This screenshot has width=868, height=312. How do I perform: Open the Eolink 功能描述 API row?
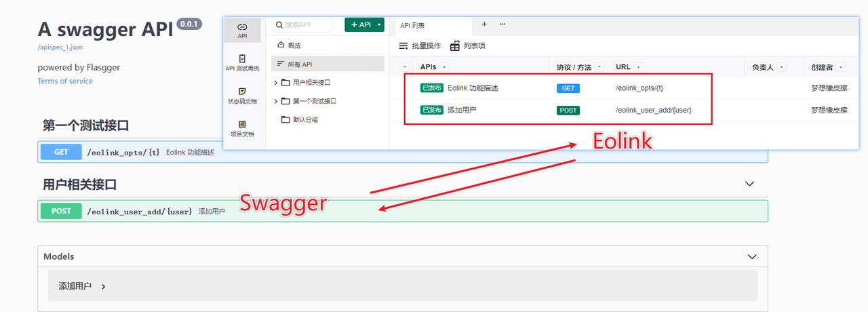click(473, 88)
